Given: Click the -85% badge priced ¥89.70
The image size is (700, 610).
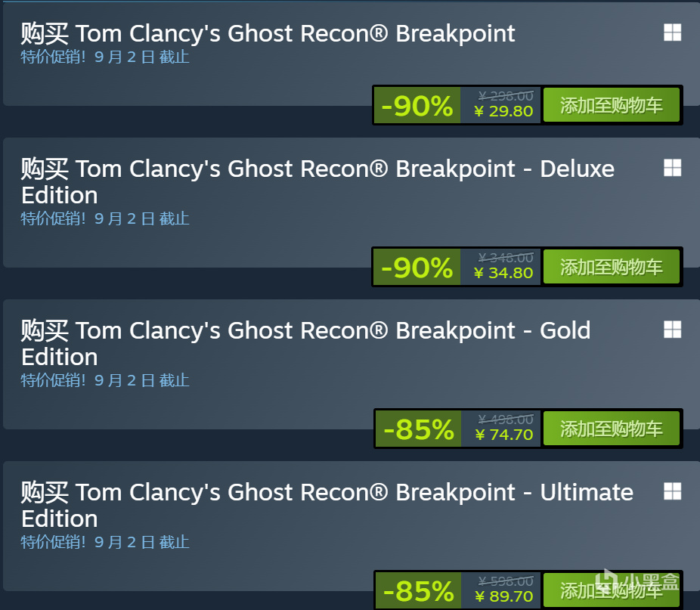Looking at the screenshot, I should (418, 590).
